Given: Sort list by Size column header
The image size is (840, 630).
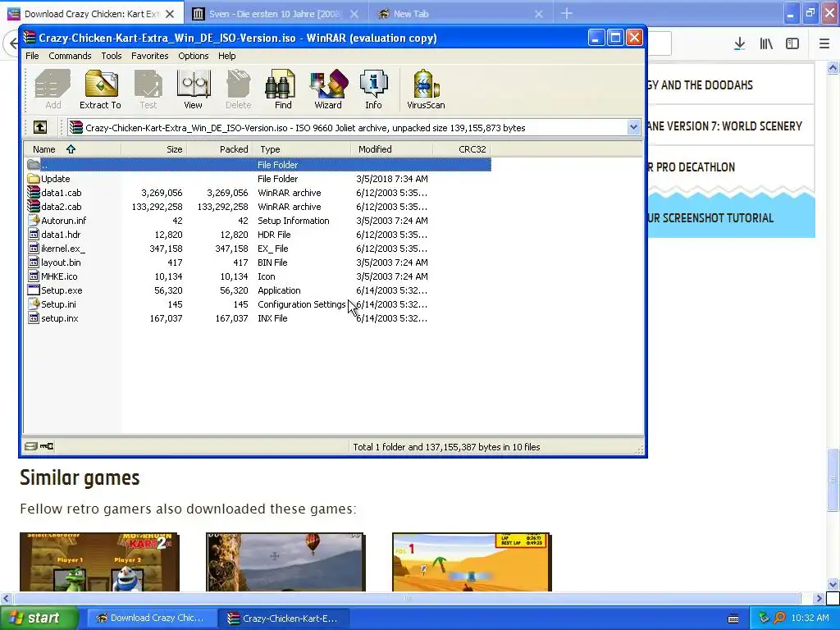Looking at the screenshot, I should click(153, 149).
